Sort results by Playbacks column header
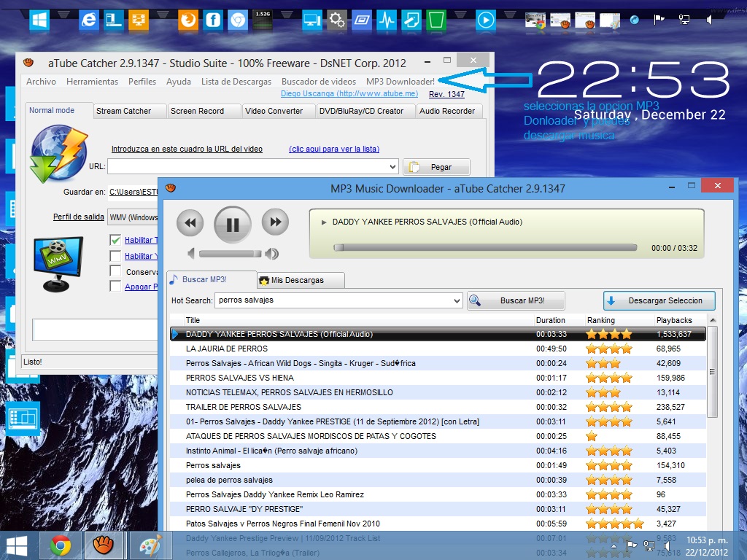This screenshot has height=560, width=747. (674, 321)
